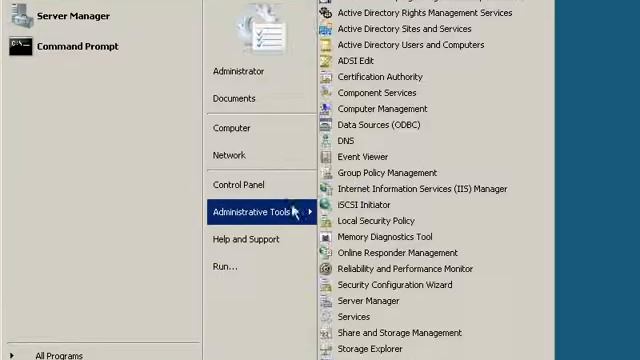Open the Local Security Policy icon
Image resolution: width=640 pixels, height=360 pixels.
tap(326, 221)
